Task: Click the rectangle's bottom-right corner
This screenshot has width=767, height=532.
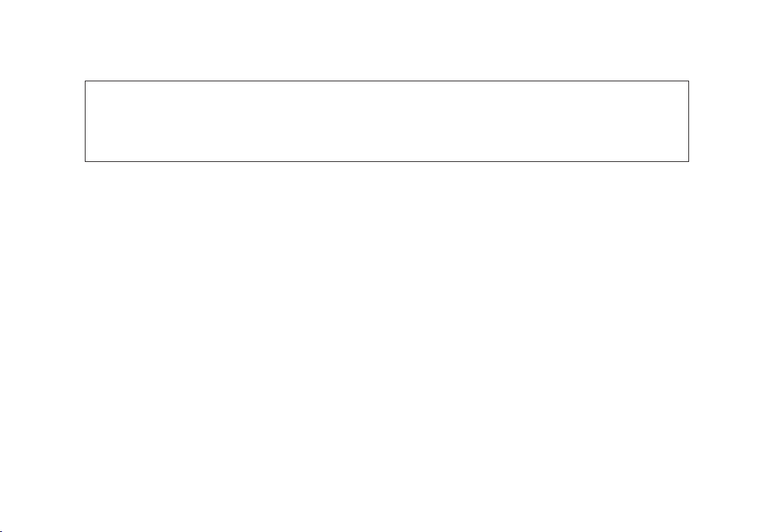Action: click(689, 161)
